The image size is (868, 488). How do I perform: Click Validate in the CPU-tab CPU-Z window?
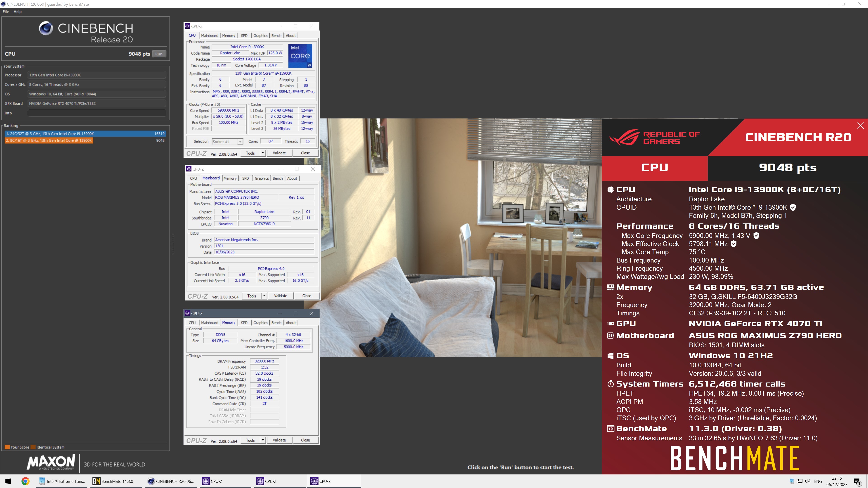pyautogui.click(x=279, y=153)
